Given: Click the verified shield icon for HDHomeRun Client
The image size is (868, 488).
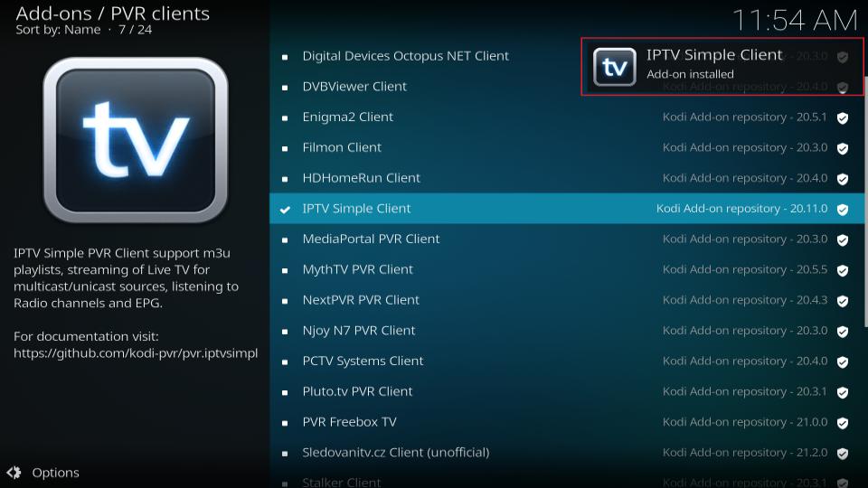Looking at the screenshot, I should pos(843,179).
